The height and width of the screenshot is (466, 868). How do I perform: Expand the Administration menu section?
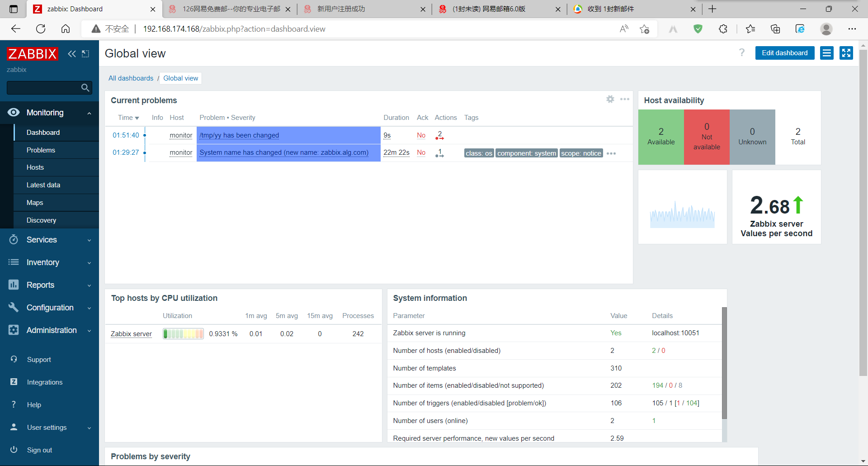click(x=49, y=330)
